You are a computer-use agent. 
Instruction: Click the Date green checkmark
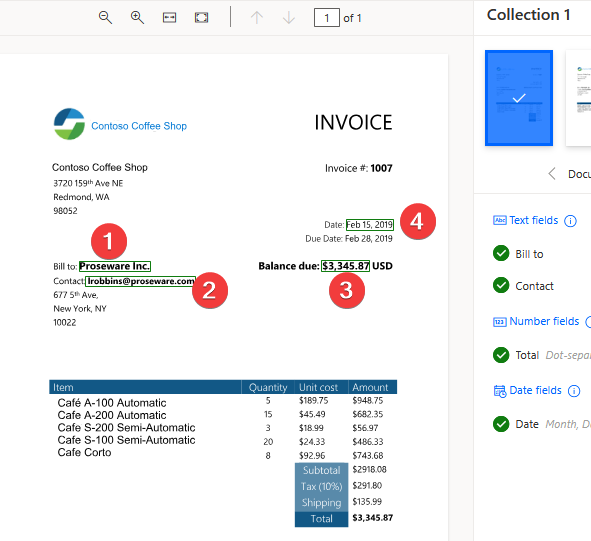(x=501, y=424)
